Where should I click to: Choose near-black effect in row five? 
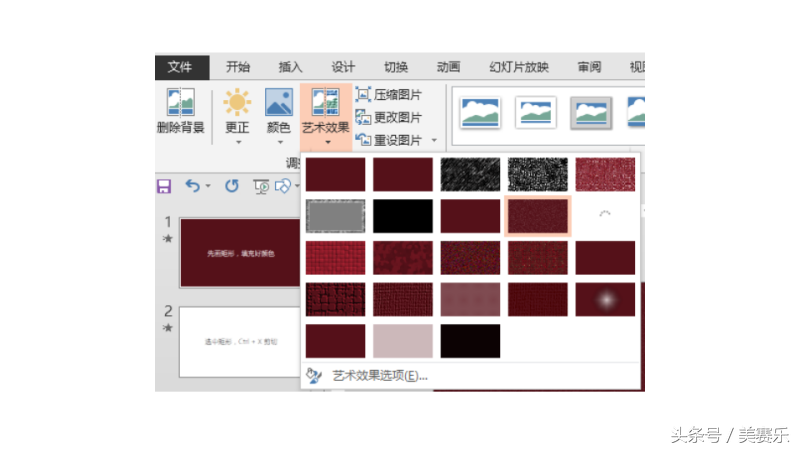coord(470,341)
